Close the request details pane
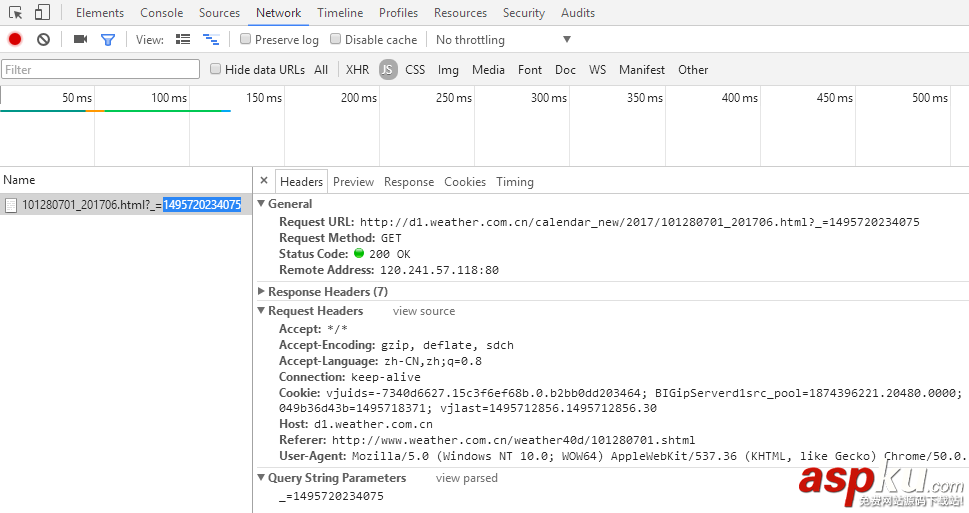Viewport: 969px width, 513px height. point(264,180)
